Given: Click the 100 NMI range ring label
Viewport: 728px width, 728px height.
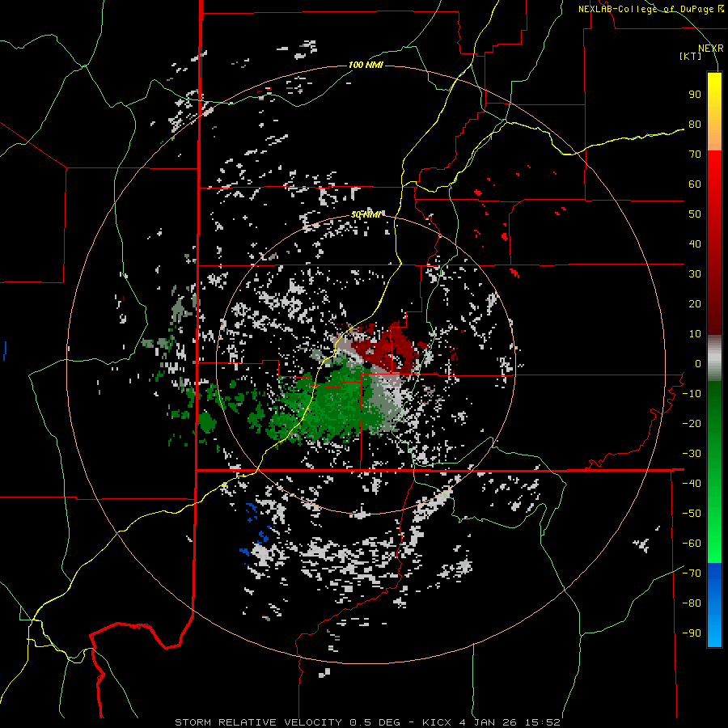Looking at the screenshot, I should click(x=366, y=65).
